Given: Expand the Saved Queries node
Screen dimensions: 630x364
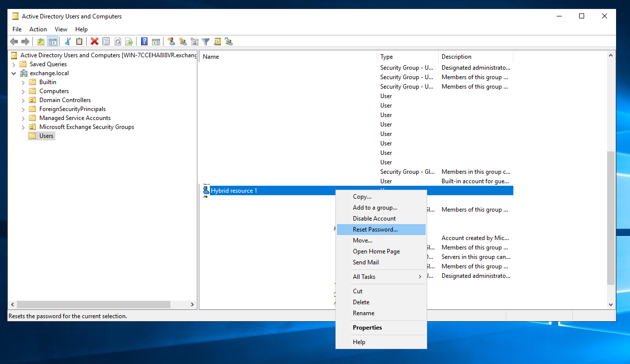Looking at the screenshot, I should point(13,64).
